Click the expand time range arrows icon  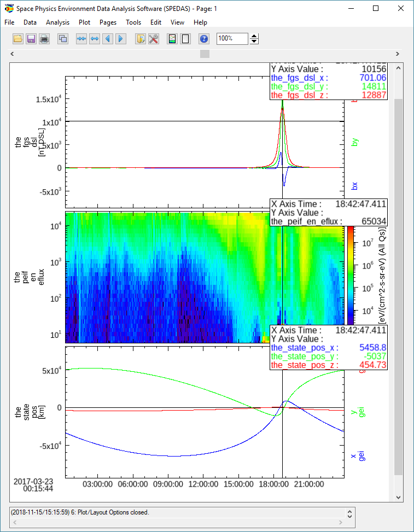(x=95, y=39)
